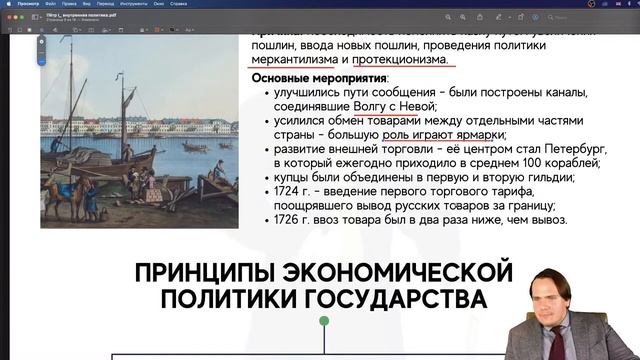The width and height of the screenshot is (640, 360).
Task: Open the Share icon in toolbar
Action: tap(480, 17)
